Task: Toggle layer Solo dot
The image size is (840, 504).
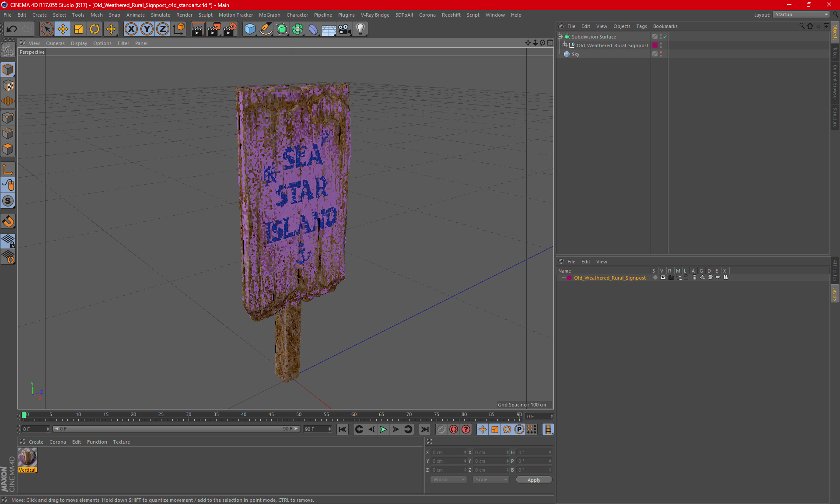Action: click(x=655, y=277)
